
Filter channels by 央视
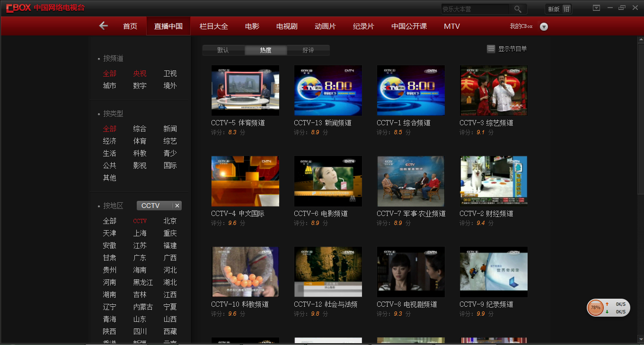[140, 73]
